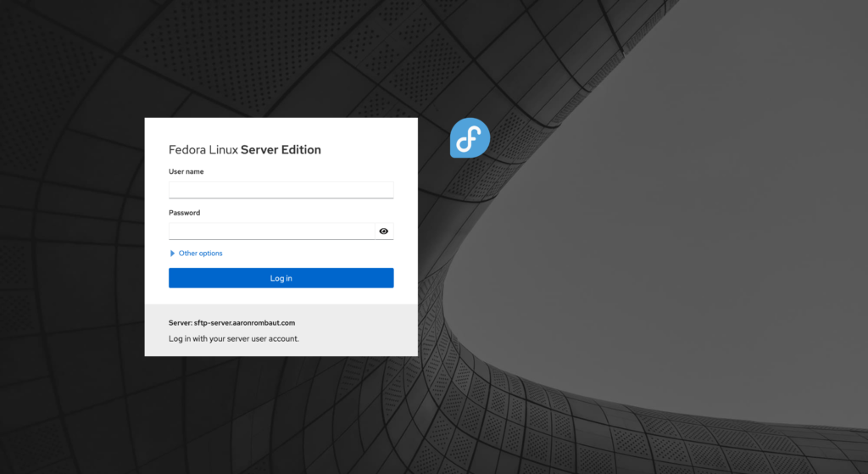Screen dimensions: 868x474
Task: Click the User name field label
Action: tap(186, 171)
